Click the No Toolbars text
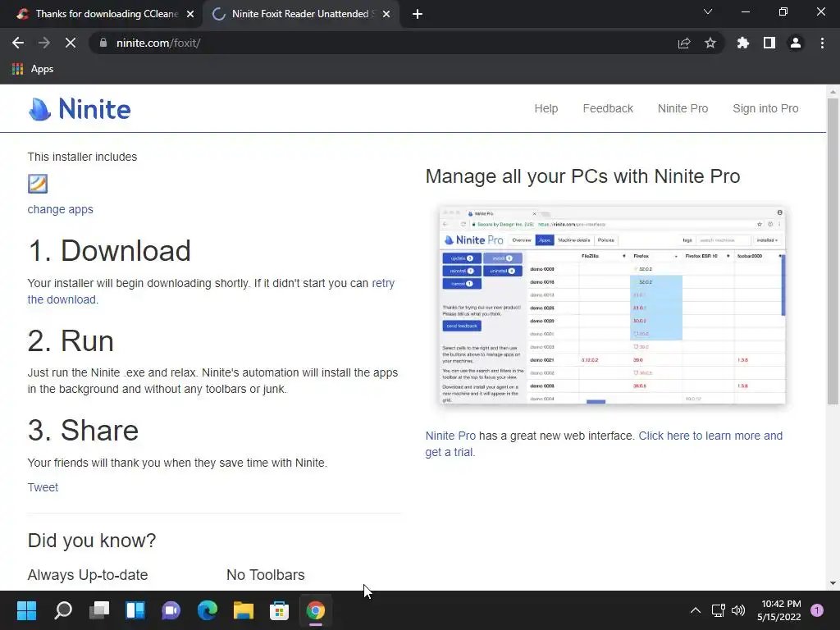The image size is (840, 630). click(x=266, y=575)
